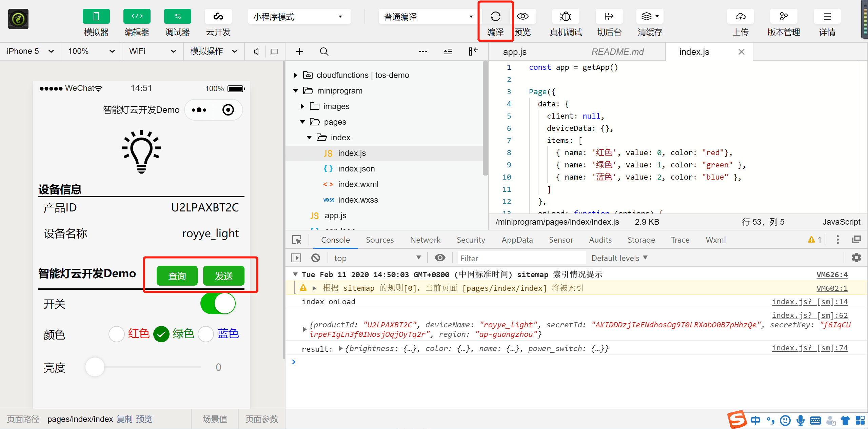
Task: Switch to the README.md tab
Action: pyautogui.click(x=617, y=52)
